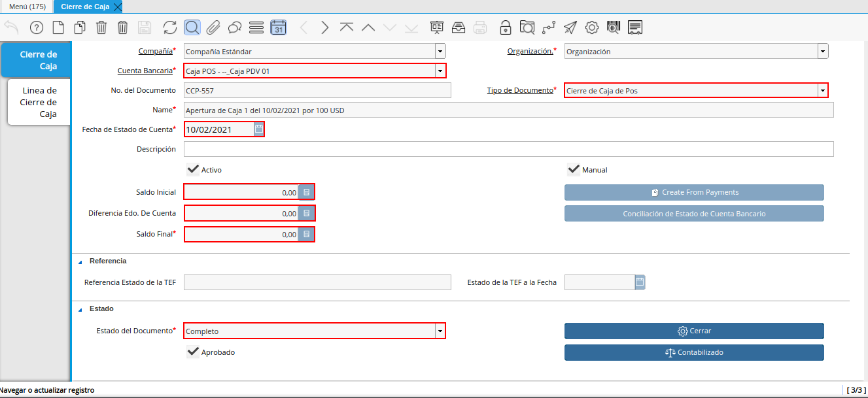Click the Tipo de Documento label link
This screenshot has height=398, width=868.
[x=520, y=90]
